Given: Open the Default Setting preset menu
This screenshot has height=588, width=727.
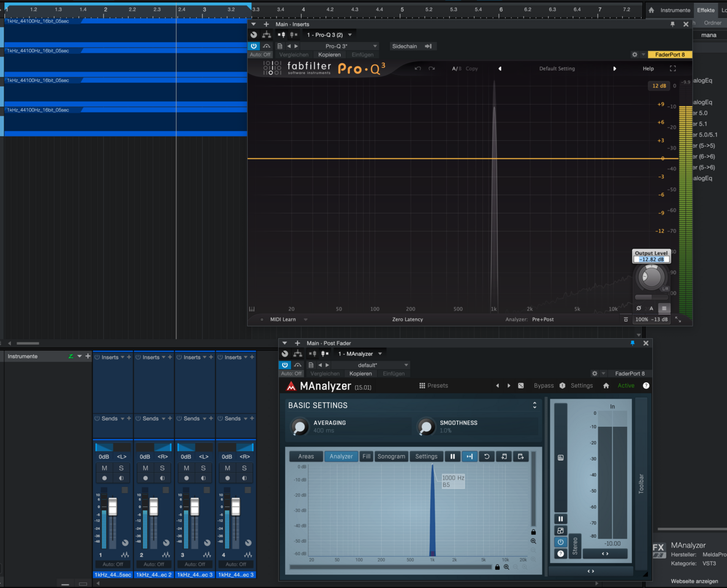Looking at the screenshot, I should (557, 69).
